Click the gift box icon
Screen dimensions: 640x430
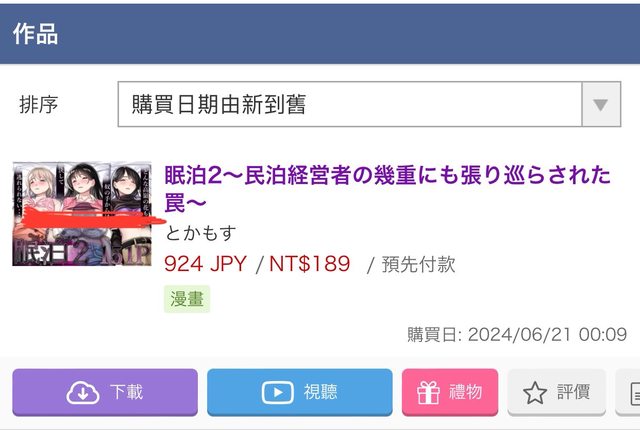coord(428,392)
